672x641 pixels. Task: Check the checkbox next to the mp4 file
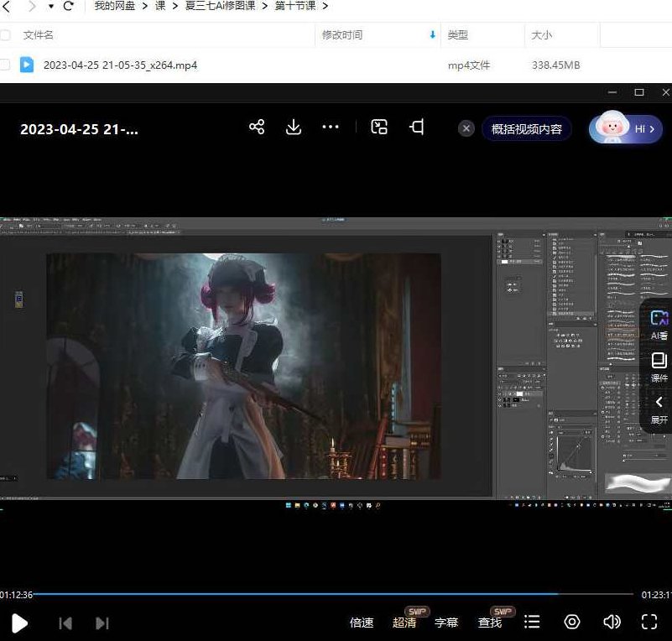point(6,65)
